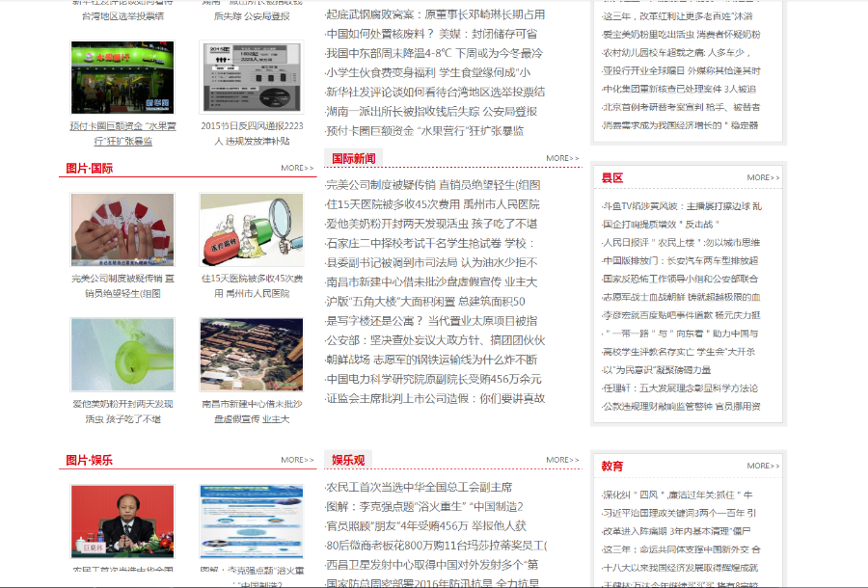
Task: Open 改革进入阵痛期 3年内基本清理"僵尸 link
Action: [676, 531]
